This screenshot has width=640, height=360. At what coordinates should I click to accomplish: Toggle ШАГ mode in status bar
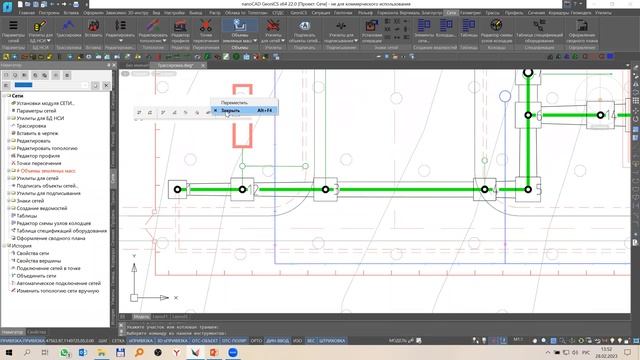(103, 340)
